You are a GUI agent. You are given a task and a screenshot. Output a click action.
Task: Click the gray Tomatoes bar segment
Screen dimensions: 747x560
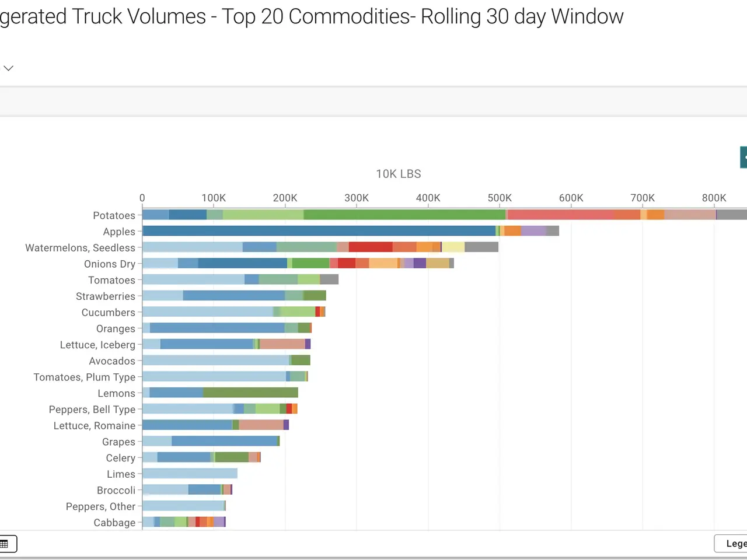tap(329, 279)
